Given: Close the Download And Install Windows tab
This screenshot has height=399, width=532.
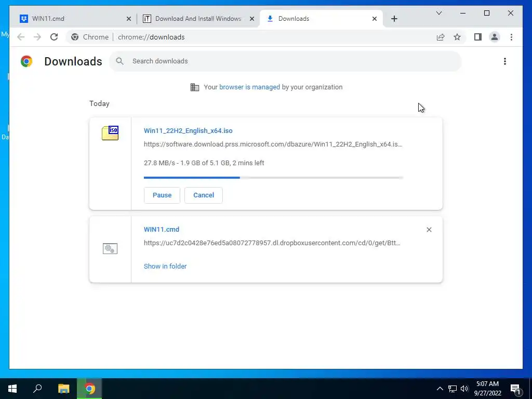Looking at the screenshot, I should [x=252, y=19].
